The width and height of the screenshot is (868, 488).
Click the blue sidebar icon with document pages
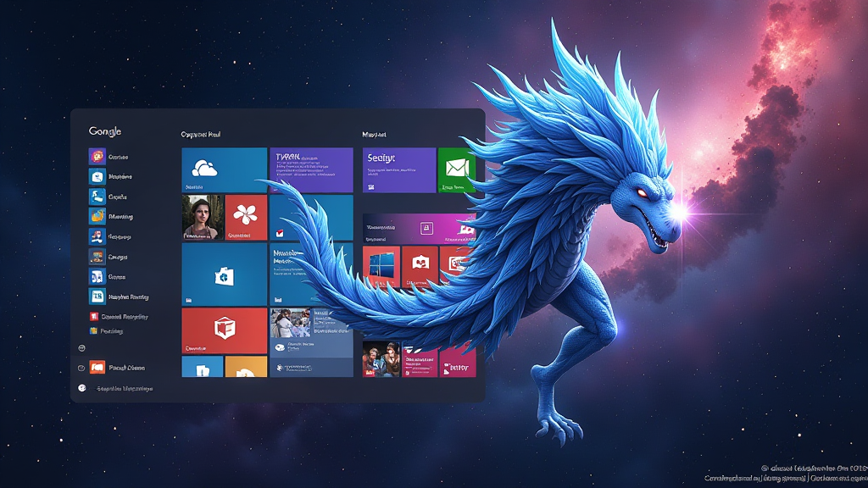(97, 276)
